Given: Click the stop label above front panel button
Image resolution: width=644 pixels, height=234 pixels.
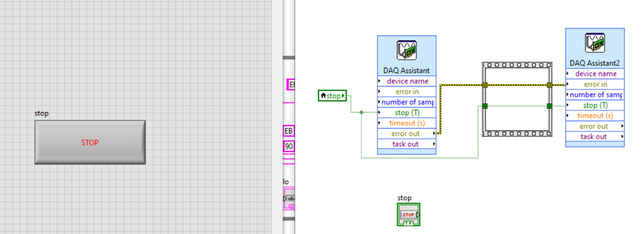Looking at the screenshot, I should (x=41, y=113).
